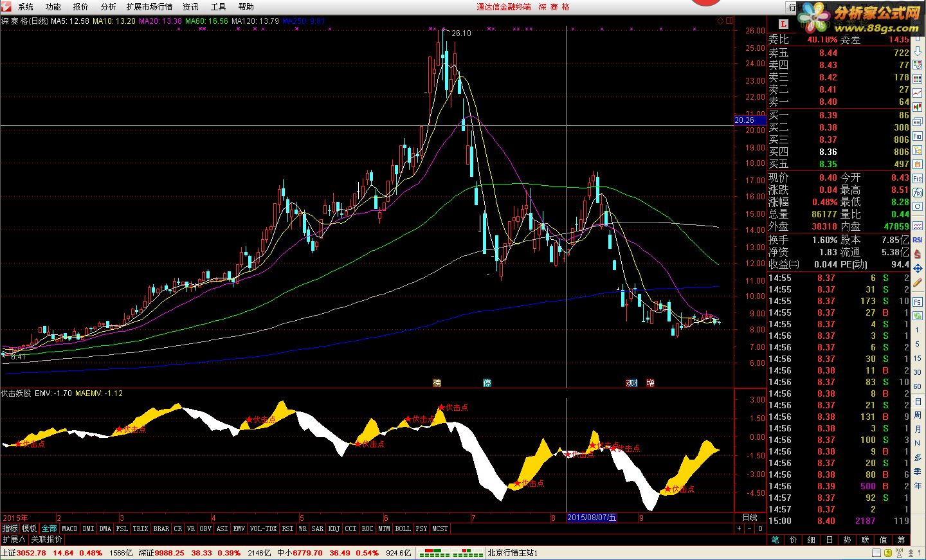The width and height of the screenshot is (926, 560).
Task: Click the antenna signal status bar icon
Action: [899, 552]
